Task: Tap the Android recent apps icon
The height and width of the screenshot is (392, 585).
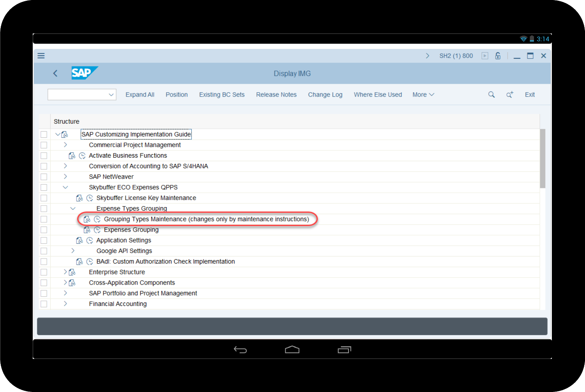Action: [345, 350]
